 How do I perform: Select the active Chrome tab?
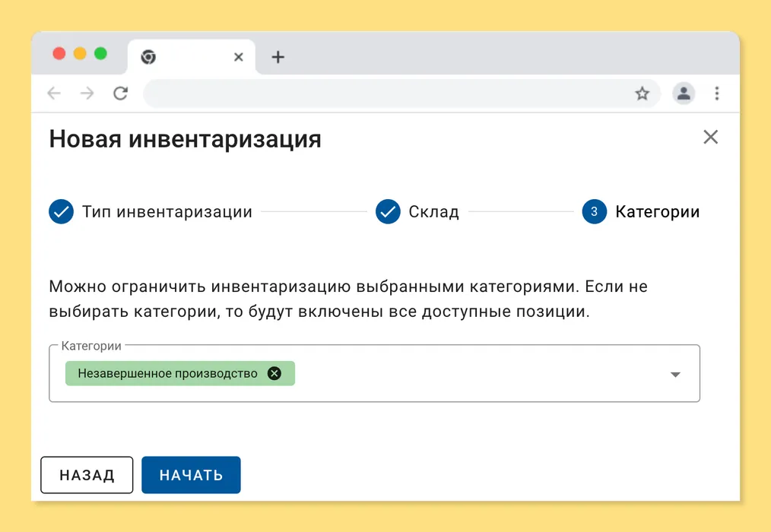coord(192,57)
